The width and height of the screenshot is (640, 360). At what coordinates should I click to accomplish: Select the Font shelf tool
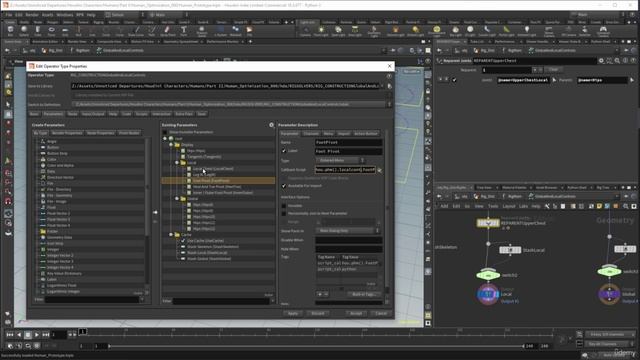coord(184,31)
